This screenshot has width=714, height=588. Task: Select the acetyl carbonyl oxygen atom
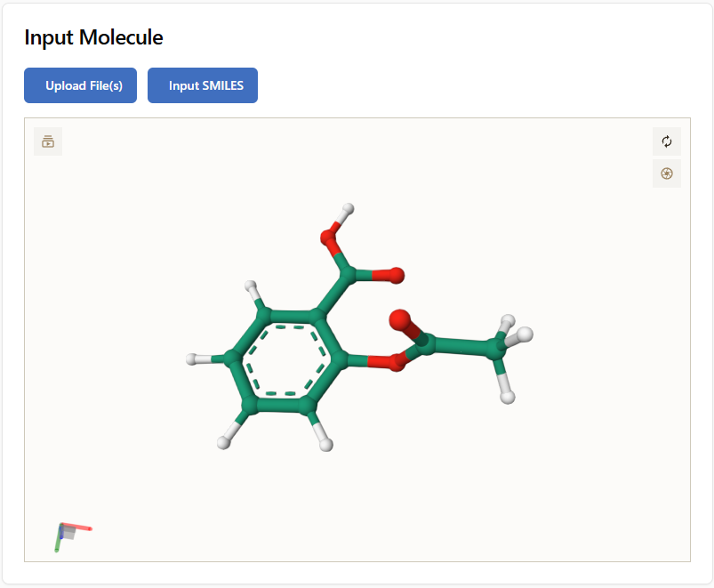point(400,318)
